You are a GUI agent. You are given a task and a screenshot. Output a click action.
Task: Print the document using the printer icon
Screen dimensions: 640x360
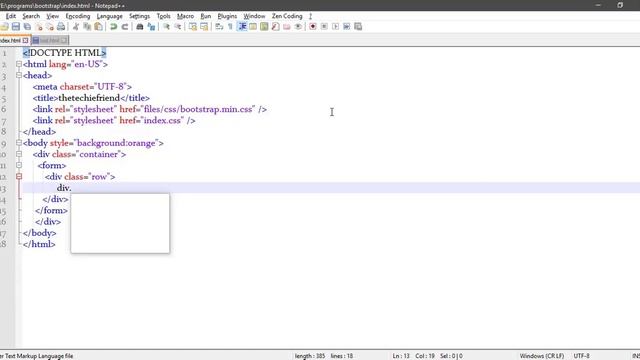coord(61,27)
